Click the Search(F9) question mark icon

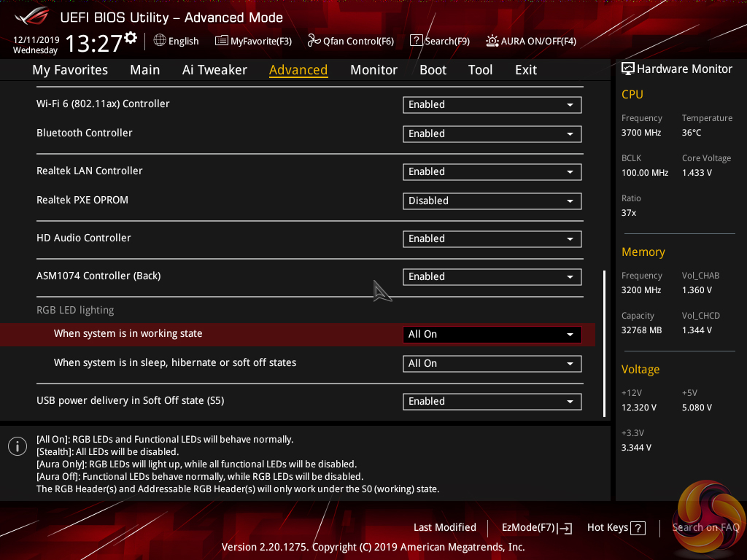[x=416, y=41]
